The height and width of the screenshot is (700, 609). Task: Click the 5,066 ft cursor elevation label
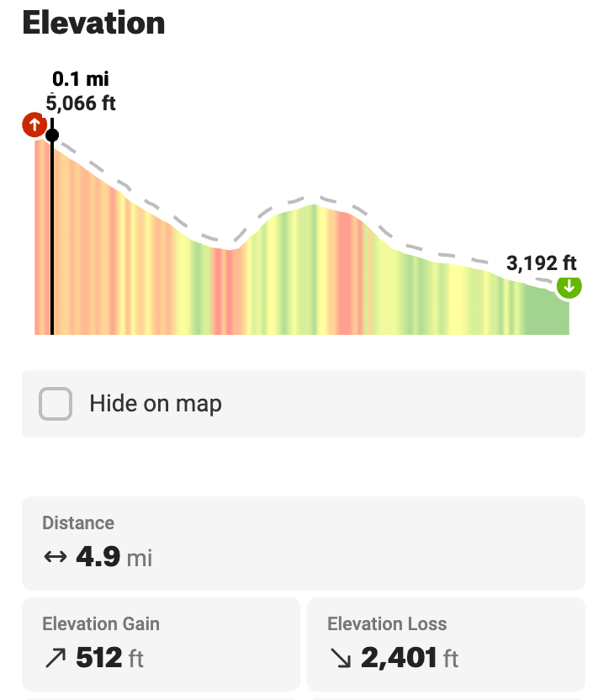pos(81,103)
